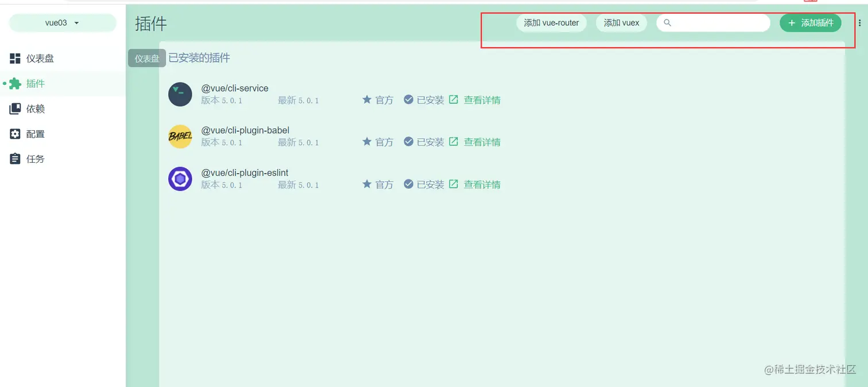Click external-link icon in cli-plugin-babel row
Screen dimensions: 868x387
tap(454, 141)
